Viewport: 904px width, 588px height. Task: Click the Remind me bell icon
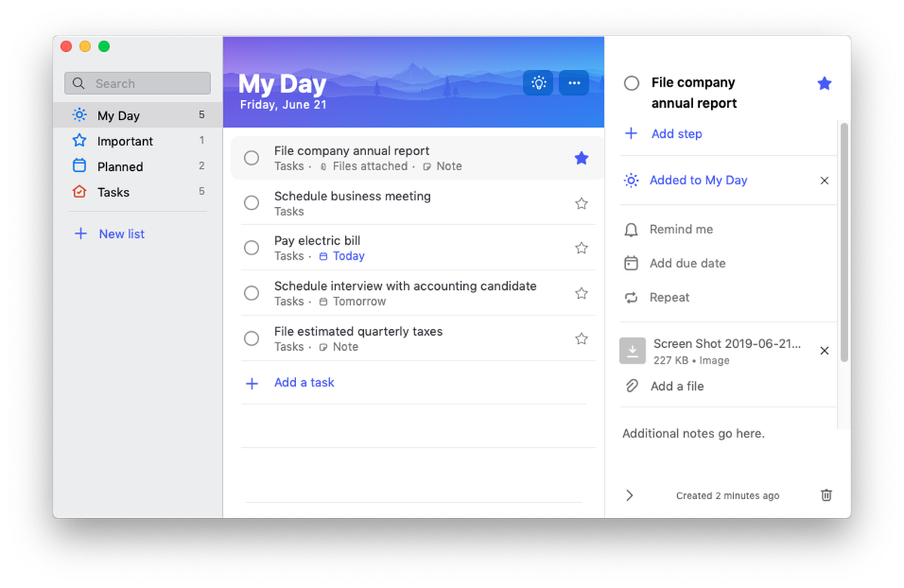coord(631,230)
